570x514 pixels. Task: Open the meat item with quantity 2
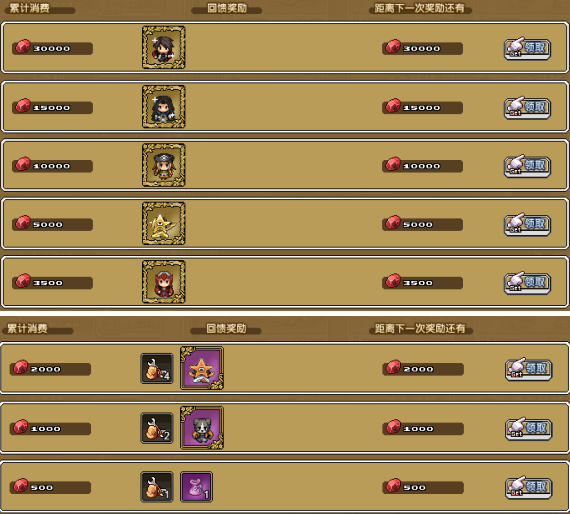point(157,428)
